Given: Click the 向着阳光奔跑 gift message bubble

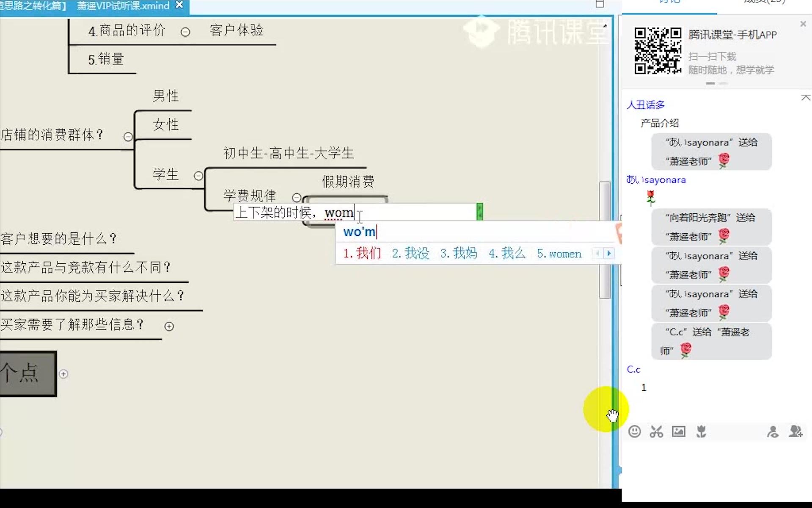Looking at the screenshot, I should tap(711, 227).
